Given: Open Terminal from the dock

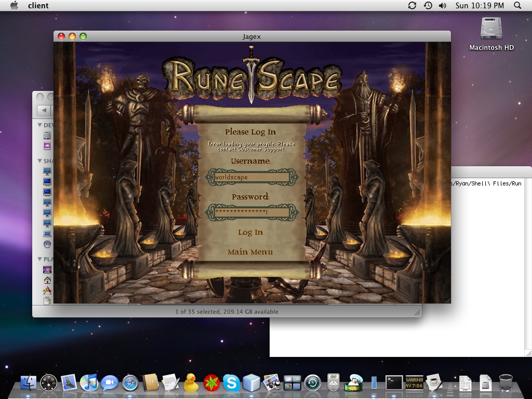Looking at the screenshot, I should pos(394,383).
